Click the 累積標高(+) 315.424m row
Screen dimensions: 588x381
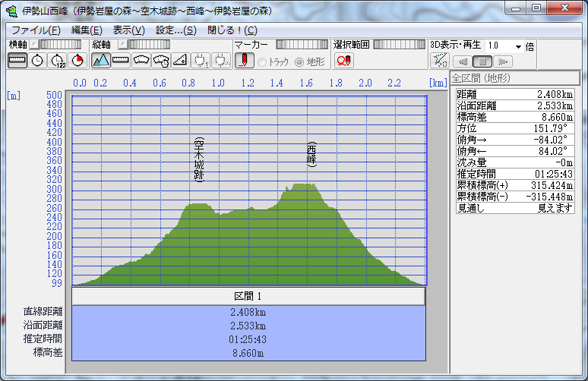(x=515, y=185)
